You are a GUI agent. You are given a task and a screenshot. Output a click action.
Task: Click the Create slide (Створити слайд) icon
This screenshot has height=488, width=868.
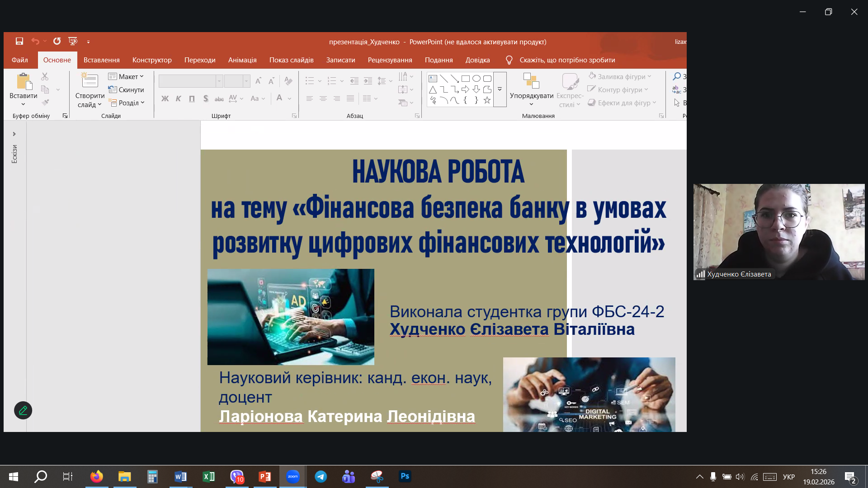(x=90, y=81)
